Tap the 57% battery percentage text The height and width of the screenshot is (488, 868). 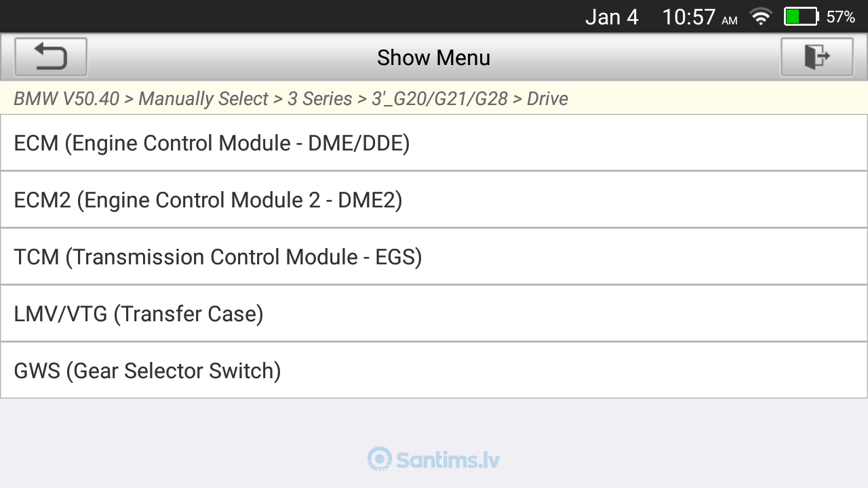[841, 17]
